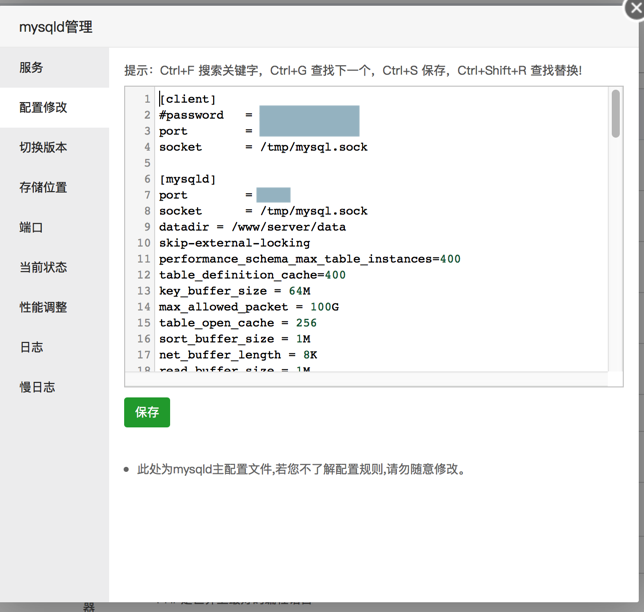
Task: Click the green 保存 button
Action: [147, 412]
